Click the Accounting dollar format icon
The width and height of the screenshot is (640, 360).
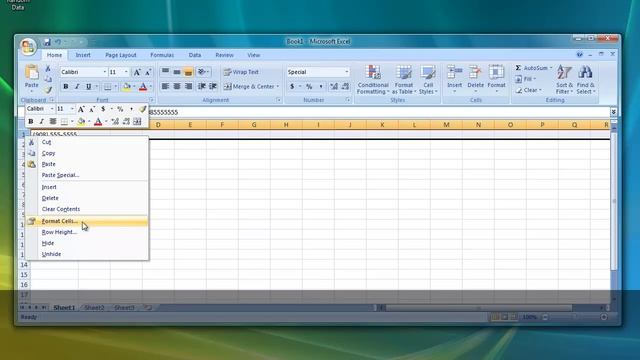pos(292,87)
